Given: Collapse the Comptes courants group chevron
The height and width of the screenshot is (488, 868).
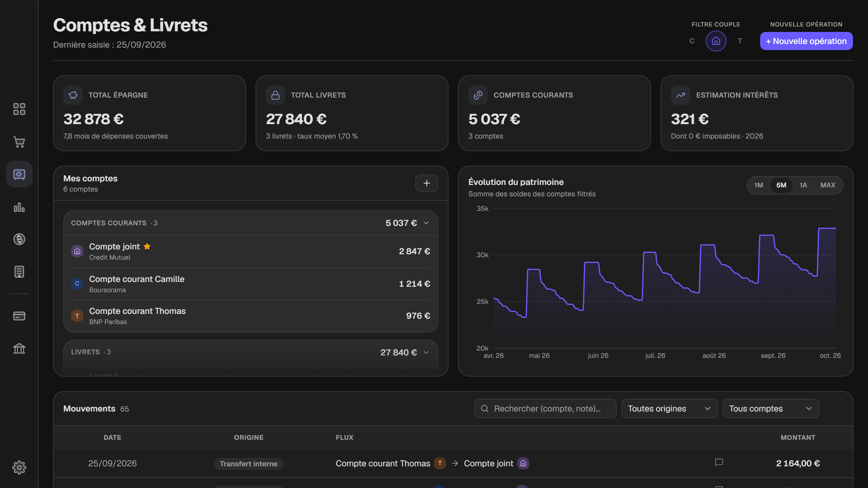Looking at the screenshot, I should (x=426, y=223).
